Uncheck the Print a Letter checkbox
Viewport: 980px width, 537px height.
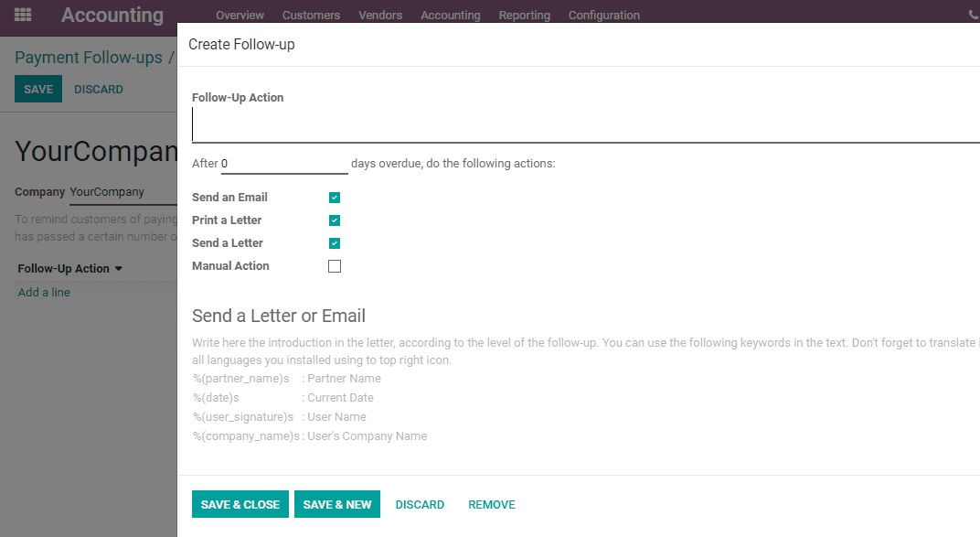(x=335, y=220)
